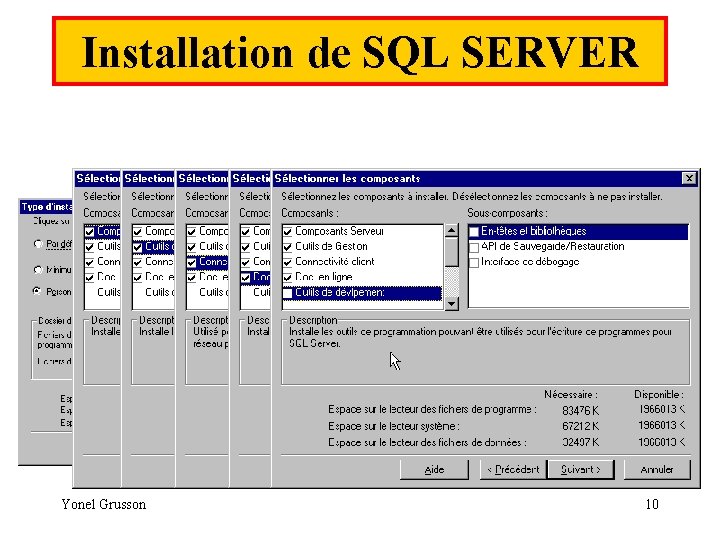The image size is (720, 540).
Task: Click the down arrow of Composants list scrollbar
Action: (452, 304)
